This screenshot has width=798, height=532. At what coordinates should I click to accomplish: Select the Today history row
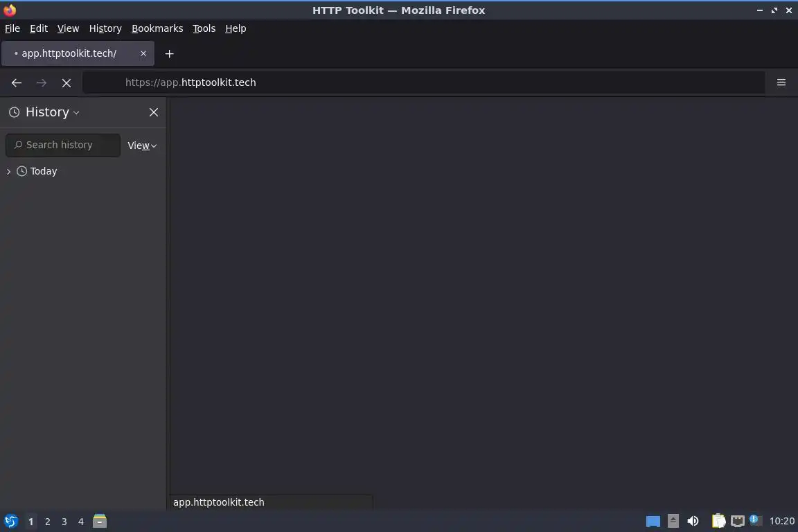(83, 172)
